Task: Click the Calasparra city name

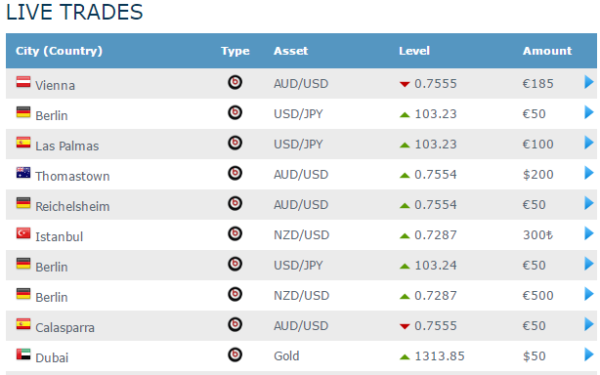Action: click(x=65, y=328)
